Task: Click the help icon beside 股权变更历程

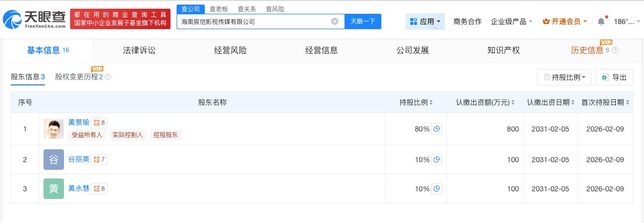Action: [108, 77]
